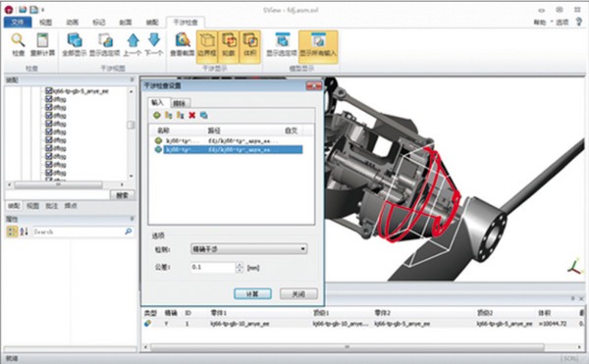Toggle checkbox for kj66-tp-gb-5_anye_ee tree item
Screen dimensions: 589x364
point(48,91)
